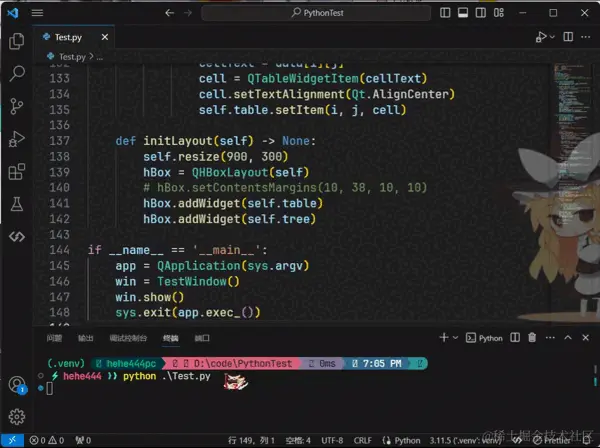Open Customize Layout icon

499,13
